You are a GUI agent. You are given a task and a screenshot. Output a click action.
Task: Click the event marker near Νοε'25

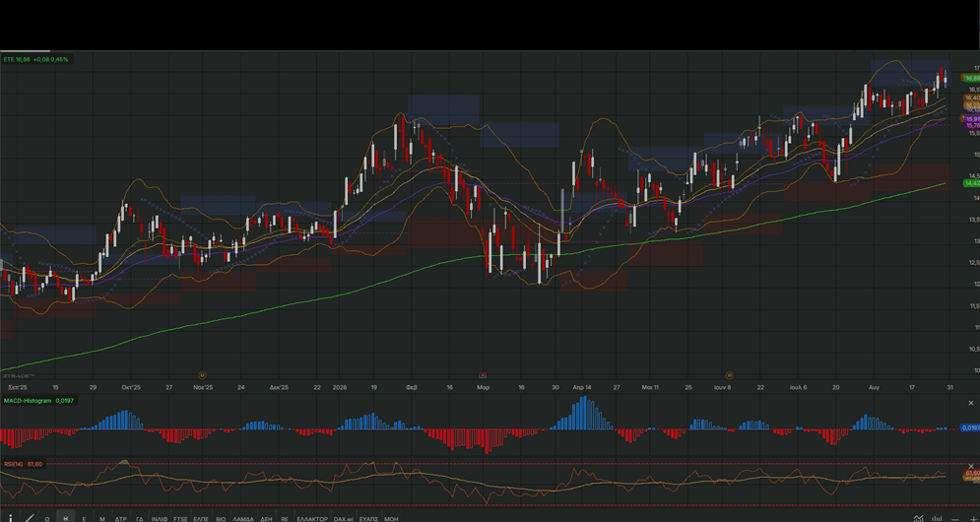tap(202, 375)
